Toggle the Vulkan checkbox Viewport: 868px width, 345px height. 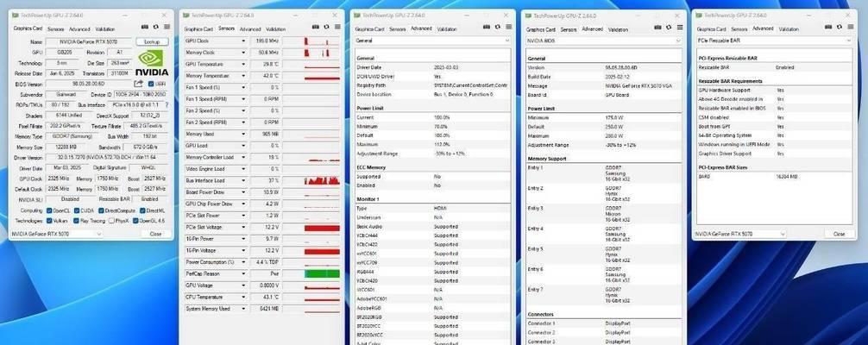(x=49, y=221)
